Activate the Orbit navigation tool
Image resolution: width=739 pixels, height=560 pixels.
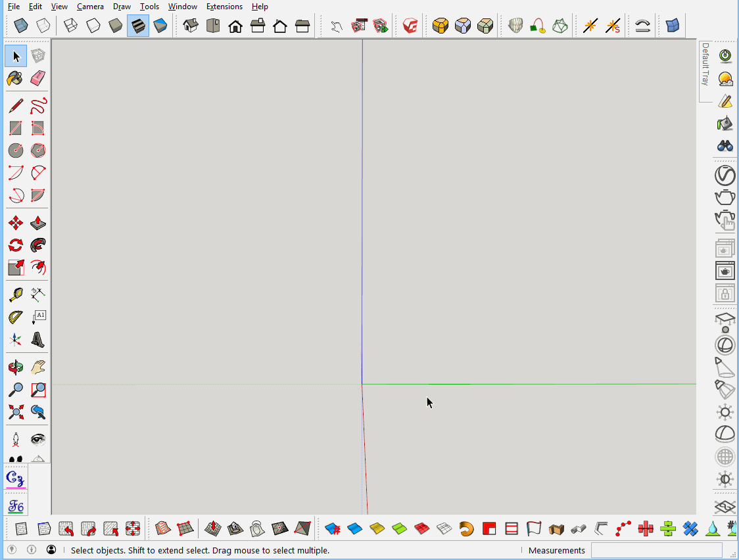coord(15,366)
